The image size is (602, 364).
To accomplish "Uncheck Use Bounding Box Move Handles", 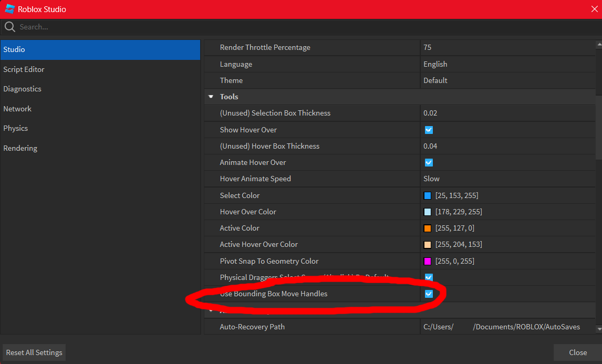I will pos(429,294).
